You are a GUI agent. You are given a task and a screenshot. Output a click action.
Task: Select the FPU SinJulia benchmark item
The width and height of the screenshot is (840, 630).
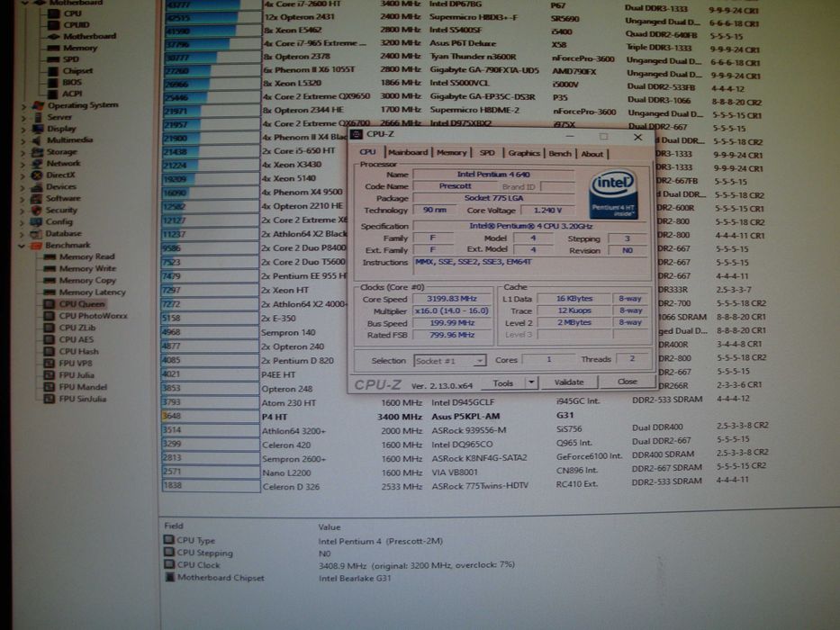[x=83, y=399]
